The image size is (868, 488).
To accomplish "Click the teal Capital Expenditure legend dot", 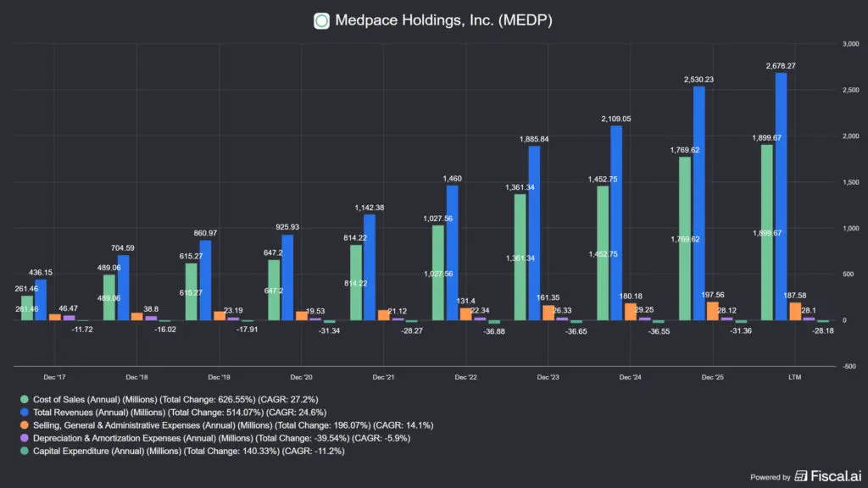I will coord(25,451).
